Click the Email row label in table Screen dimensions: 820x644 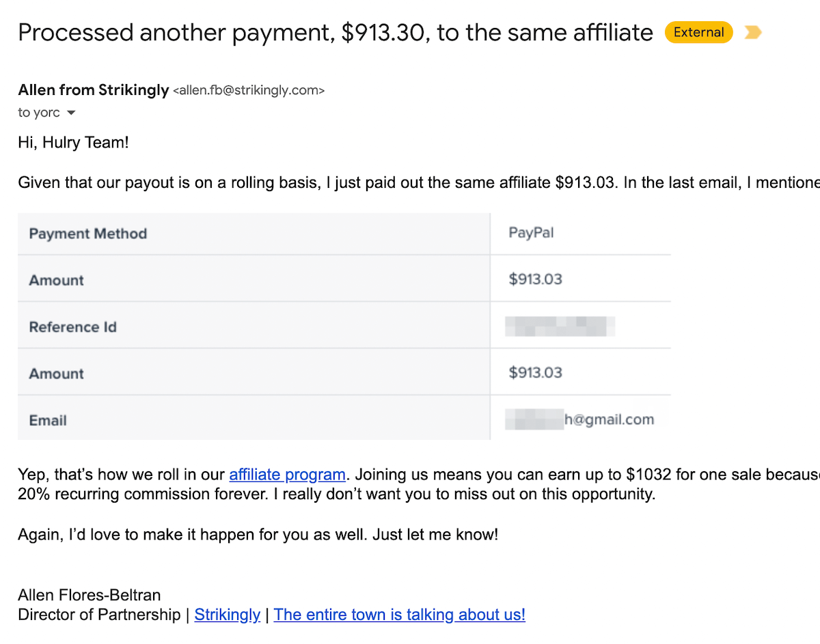click(48, 421)
